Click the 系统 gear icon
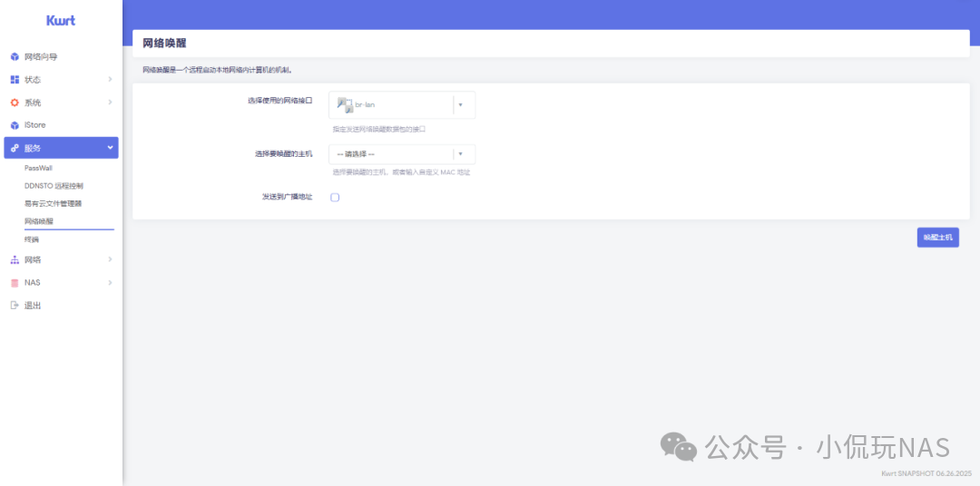The width and height of the screenshot is (980, 486). click(x=15, y=102)
